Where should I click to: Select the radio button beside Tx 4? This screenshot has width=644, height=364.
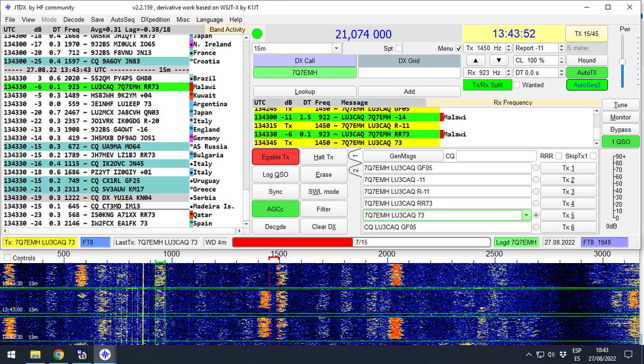pyautogui.click(x=536, y=203)
